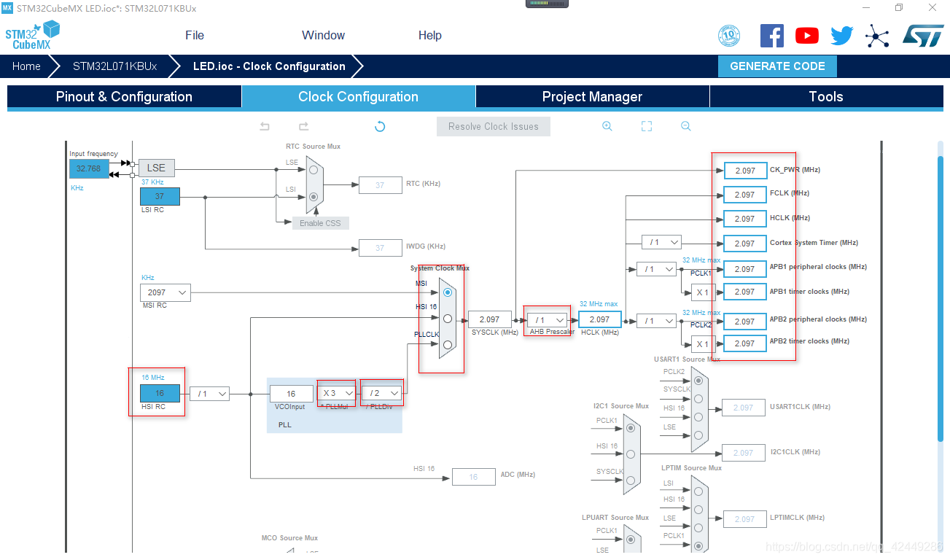Select HSI 16 in System Clock Mux

pyautogui.click(x=448, y=319)
